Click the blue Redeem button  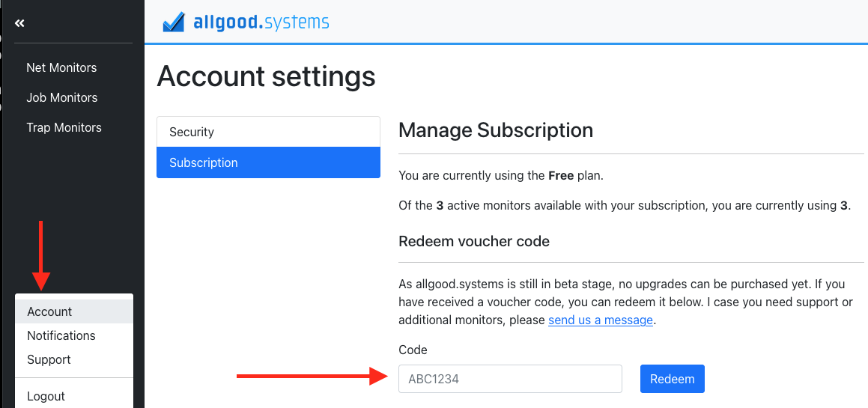point(672,379)
